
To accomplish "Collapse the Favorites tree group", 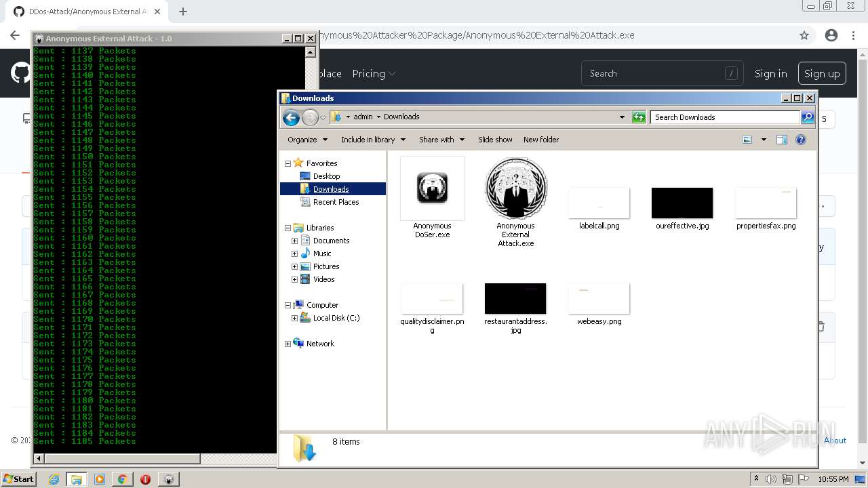I will pyautogui.click(x=288, y=163).
